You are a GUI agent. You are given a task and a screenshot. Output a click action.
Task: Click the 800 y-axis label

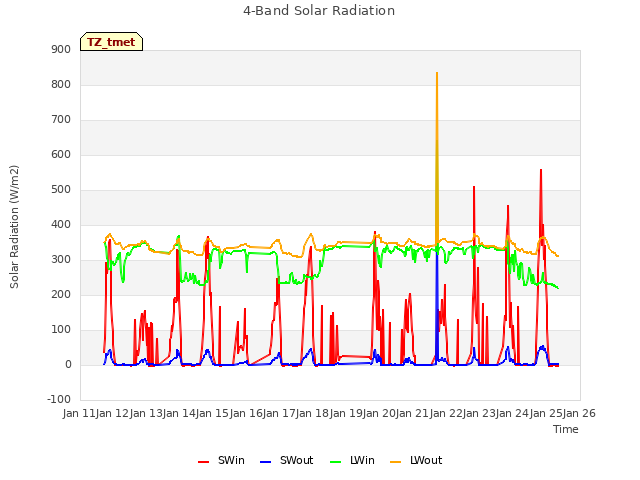point(61,84)
